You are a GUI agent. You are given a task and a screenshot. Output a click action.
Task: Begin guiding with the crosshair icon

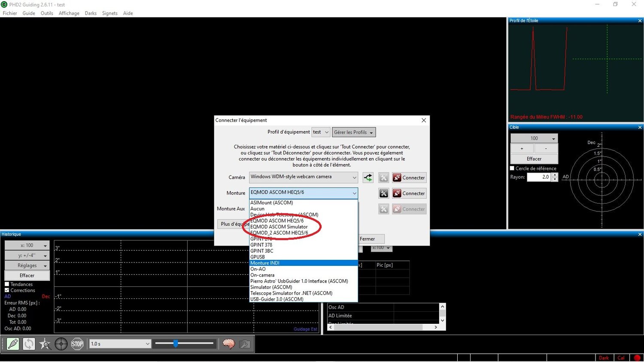tap(61, 344)
